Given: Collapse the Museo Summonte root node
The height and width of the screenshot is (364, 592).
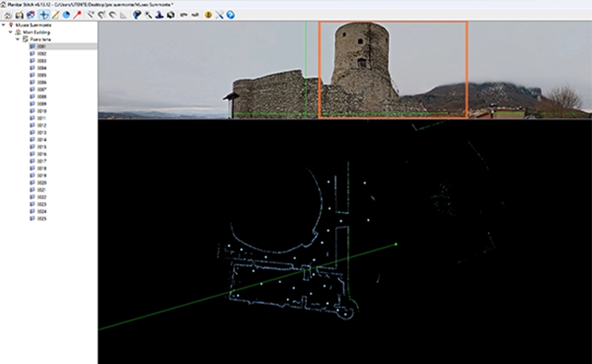Looking at the screenshot, I should pyautogui.click(x=4, y=25).
